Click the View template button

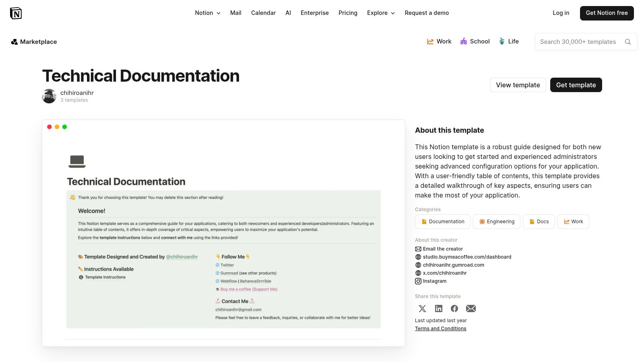518,85
